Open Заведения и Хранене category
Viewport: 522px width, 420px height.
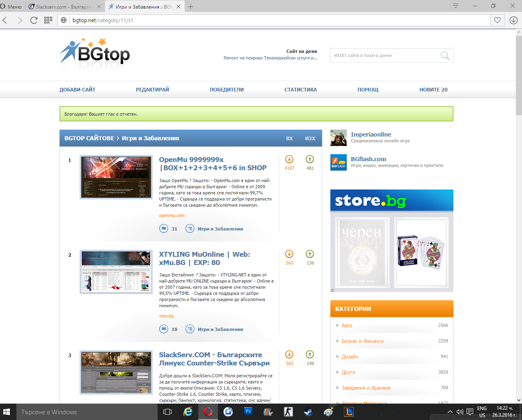pos(366,388)
